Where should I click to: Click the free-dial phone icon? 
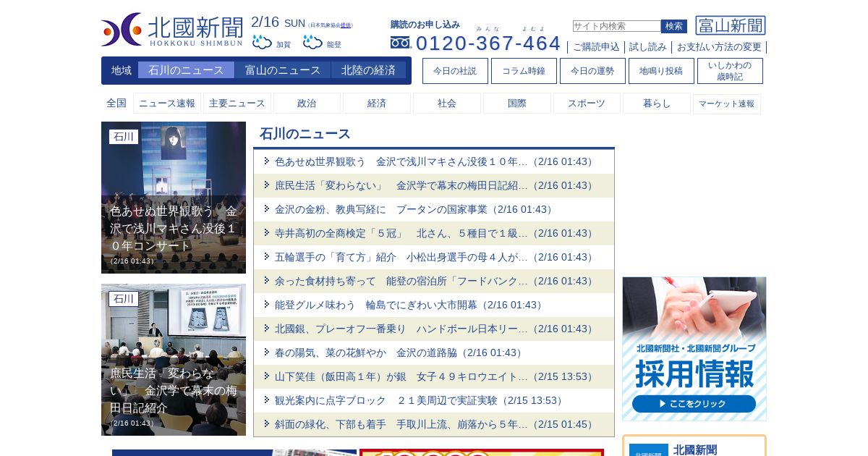click(x=400, y=43)
